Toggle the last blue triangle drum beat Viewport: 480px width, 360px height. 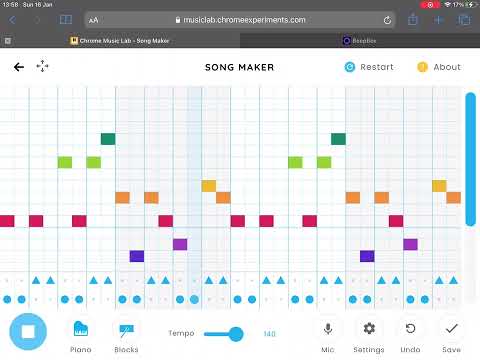point(454,280)
